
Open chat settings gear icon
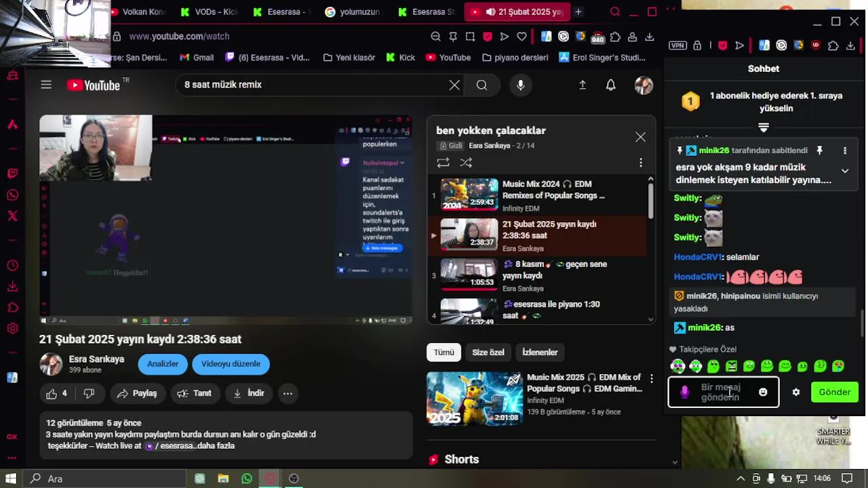click(x=796, y=392)
